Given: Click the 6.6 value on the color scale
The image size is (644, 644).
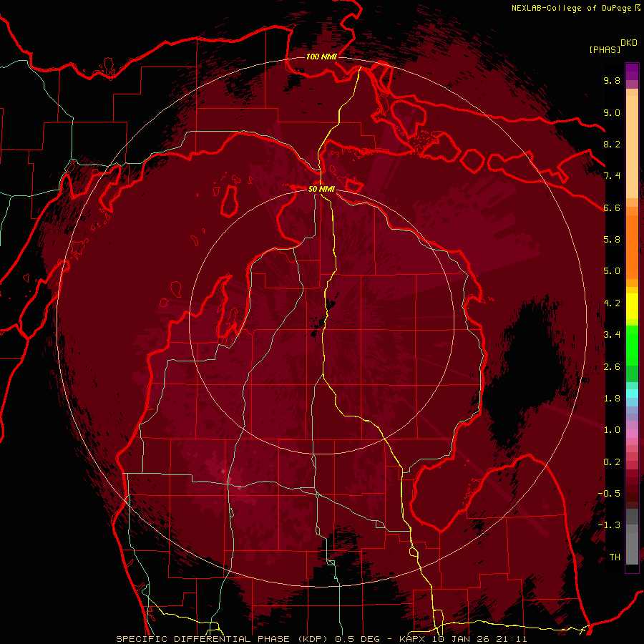Looking at the screenshot, I should (x=612, y=208).
